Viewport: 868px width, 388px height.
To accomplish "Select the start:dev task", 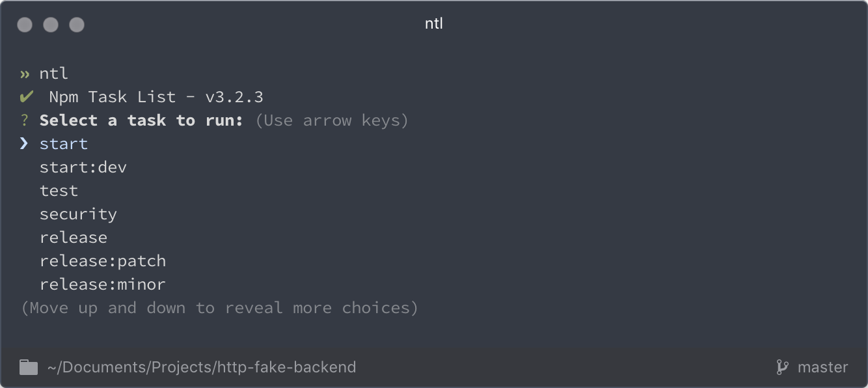I will [x=83, y=167].
